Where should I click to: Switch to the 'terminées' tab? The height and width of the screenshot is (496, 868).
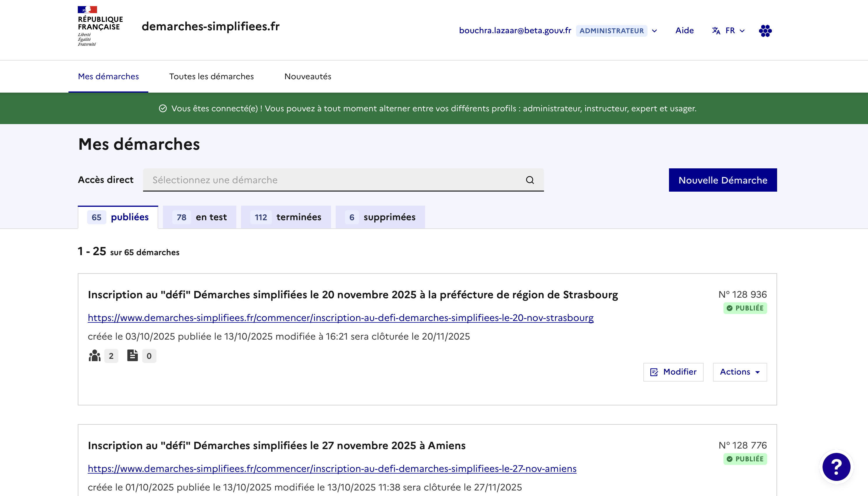[x=286, y=217]
